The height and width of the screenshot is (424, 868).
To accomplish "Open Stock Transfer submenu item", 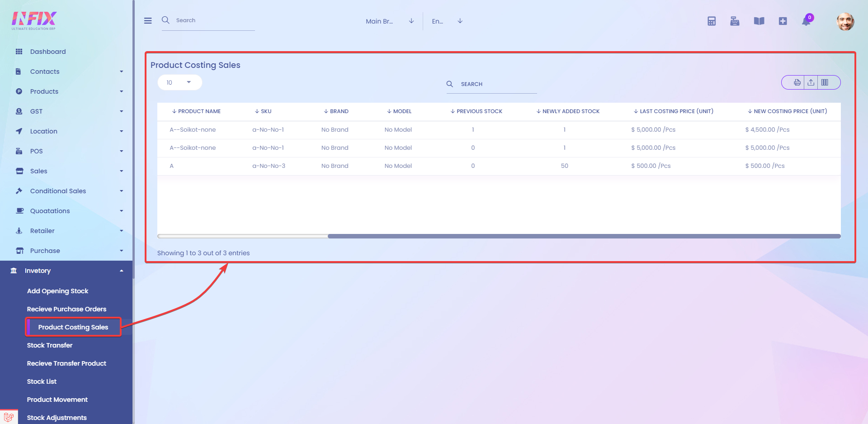I will click(x=49, y=345).
